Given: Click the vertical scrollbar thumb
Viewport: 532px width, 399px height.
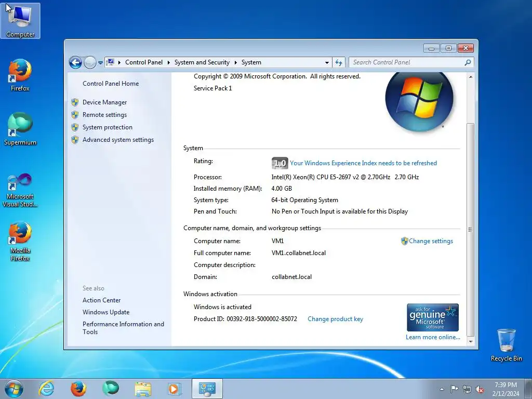Looking at the screenshot, I should pyautogui.click(x=471, y=229).
